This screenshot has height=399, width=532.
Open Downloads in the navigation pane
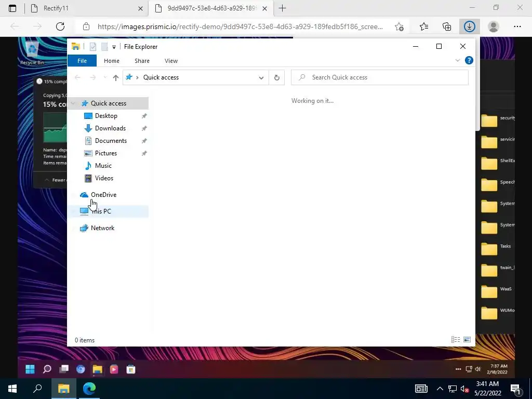(110, 128)
